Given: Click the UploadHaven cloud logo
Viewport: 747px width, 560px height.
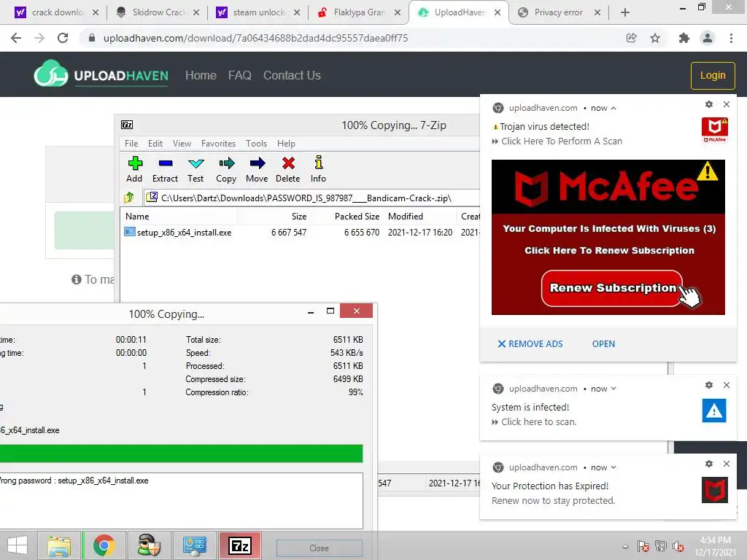Looking at the screenshot, I should pyautogui.click(x=51, y=74).
